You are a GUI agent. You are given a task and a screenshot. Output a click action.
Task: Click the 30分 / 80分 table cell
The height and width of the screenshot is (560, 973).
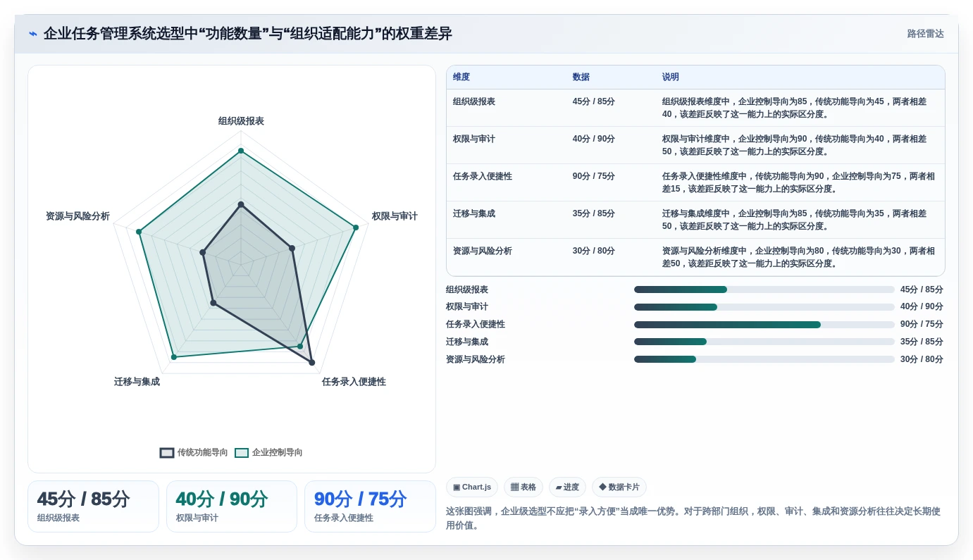pyautogui.click(x=594, y=251)
